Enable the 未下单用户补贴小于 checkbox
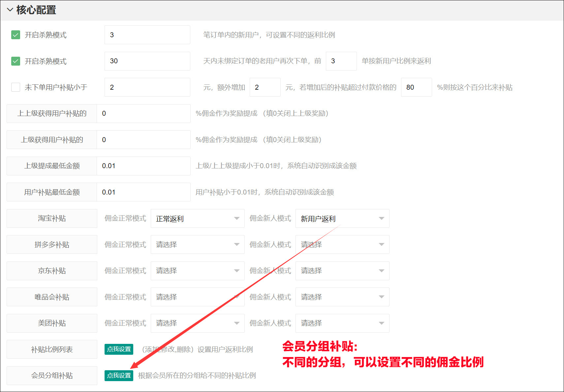This screenshot has width=564, height=392. coord(16,87)
